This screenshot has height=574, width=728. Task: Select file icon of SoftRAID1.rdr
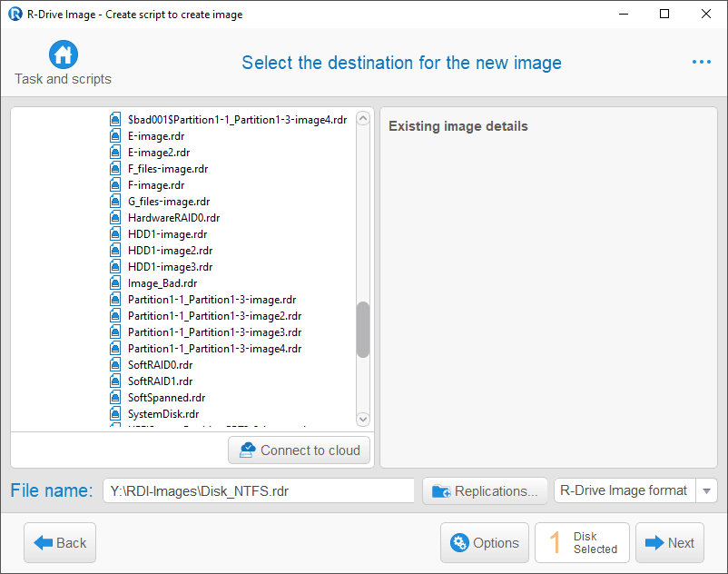tap(115, 381)
